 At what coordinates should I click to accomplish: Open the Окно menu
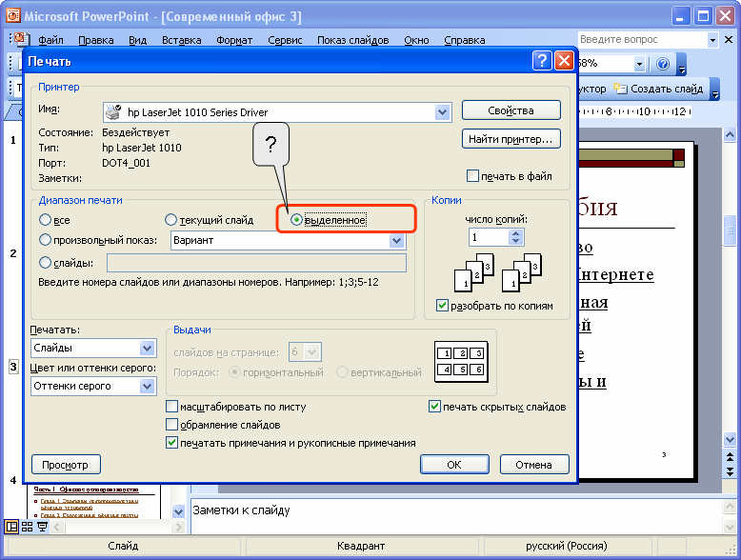coord(416,40)
